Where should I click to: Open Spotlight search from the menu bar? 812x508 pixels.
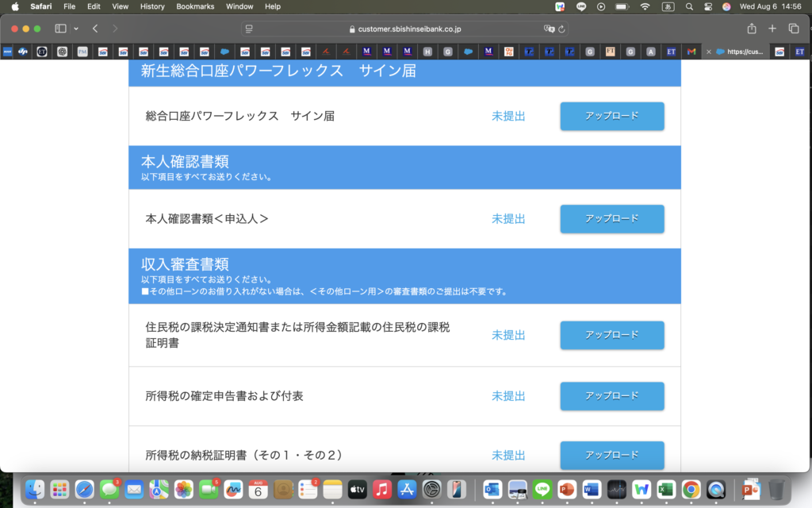pos(688,6)
